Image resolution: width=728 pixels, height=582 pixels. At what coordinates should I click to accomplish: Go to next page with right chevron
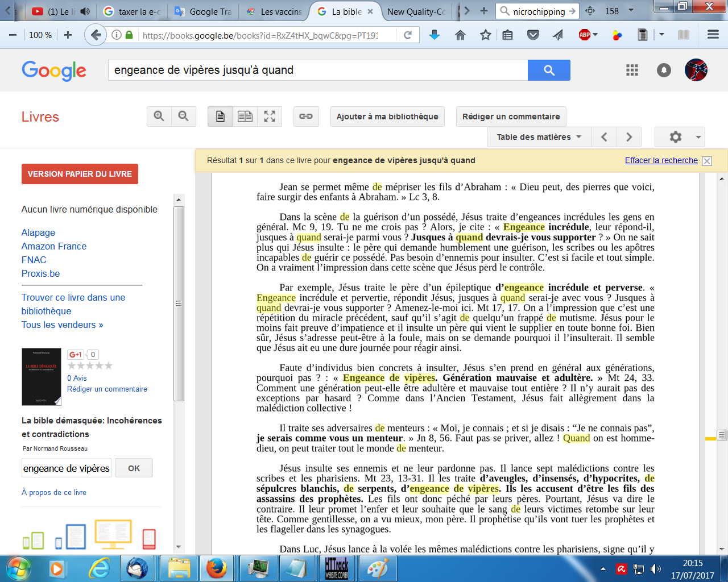pos(629,137)
